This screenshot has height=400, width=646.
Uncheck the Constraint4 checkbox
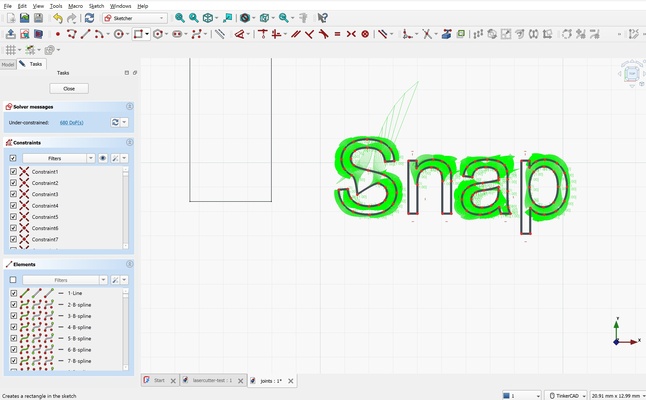click(13, 205)
